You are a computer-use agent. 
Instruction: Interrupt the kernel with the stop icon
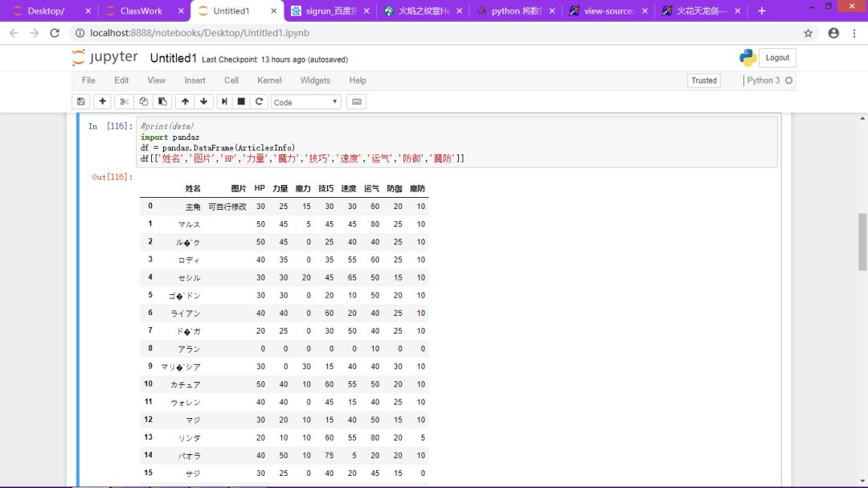[x=241, y=102]
